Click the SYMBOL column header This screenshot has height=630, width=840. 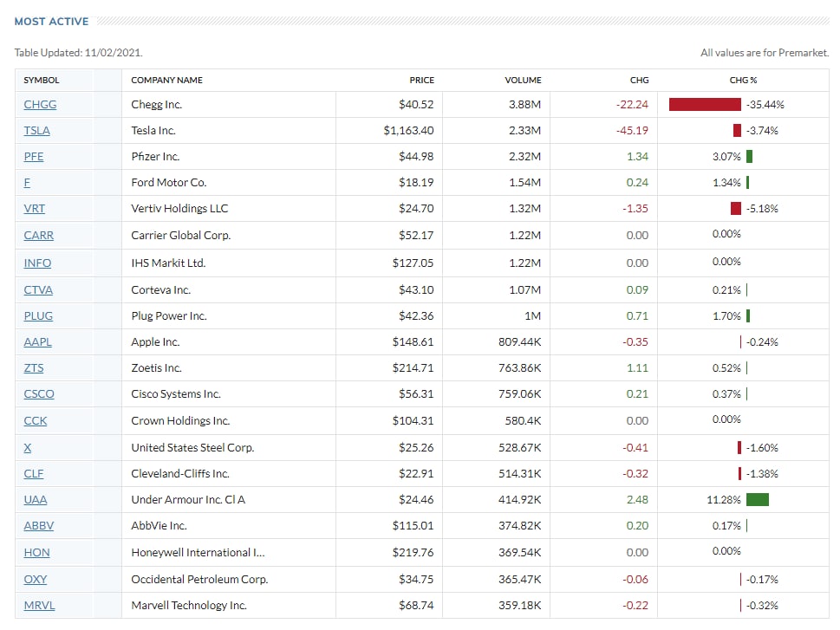42,81
